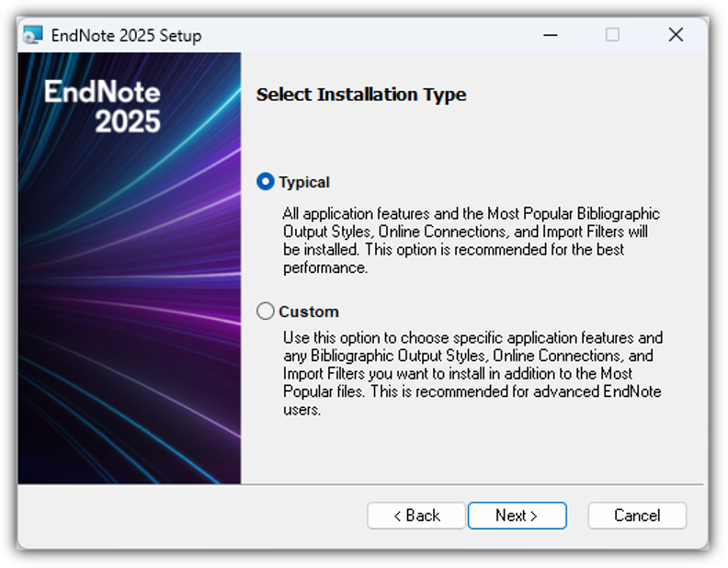Go to the next setup step
728x568 pixels.
tap(518, 515)
